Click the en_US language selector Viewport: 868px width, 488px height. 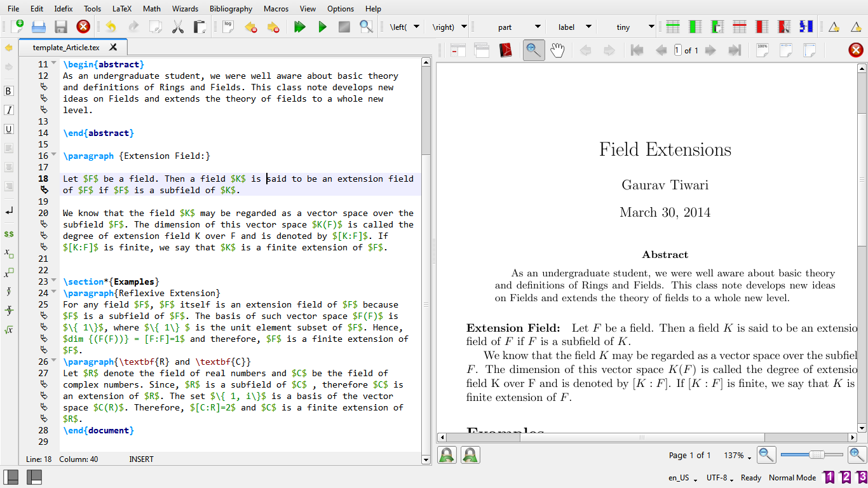(682, 478)
